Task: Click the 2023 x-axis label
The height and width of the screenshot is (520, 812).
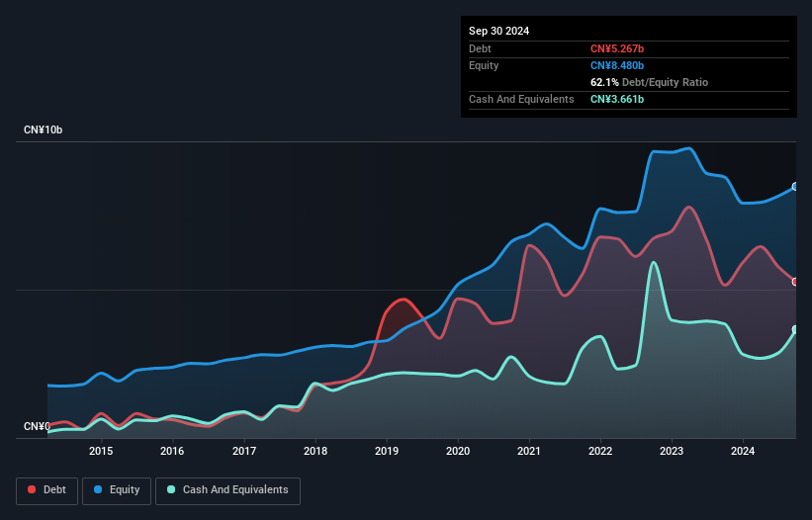Action: (672, 451)
